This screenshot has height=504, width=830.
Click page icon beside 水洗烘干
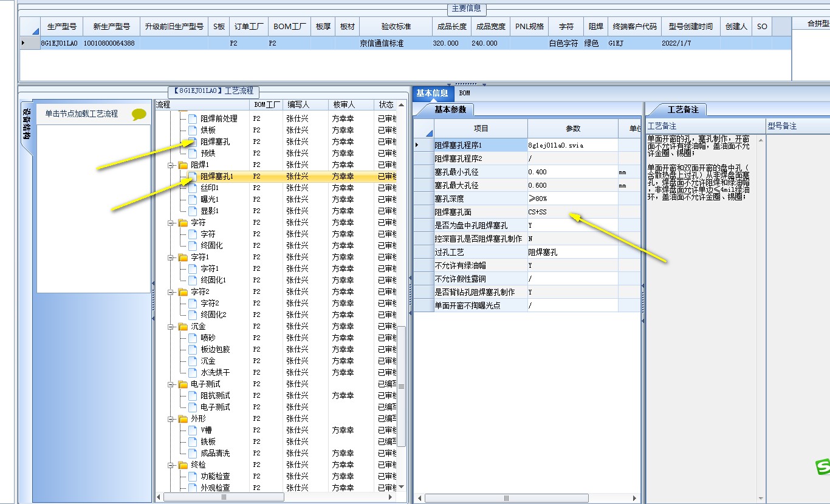pos(193,372)
